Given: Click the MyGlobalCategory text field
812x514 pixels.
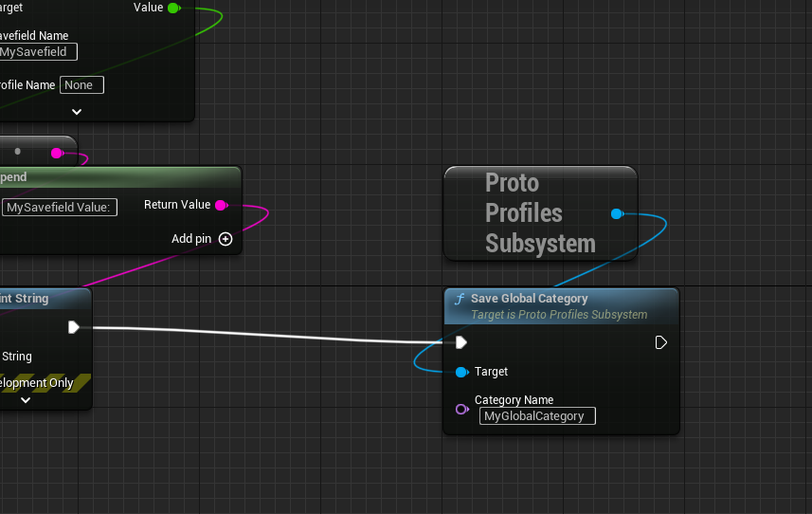Looking at the screenshot, I should [536, 416].
